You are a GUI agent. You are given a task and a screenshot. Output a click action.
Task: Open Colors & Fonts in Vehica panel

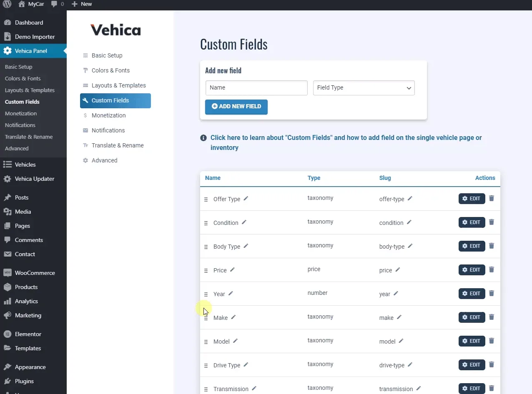click(x=110, y=70)
